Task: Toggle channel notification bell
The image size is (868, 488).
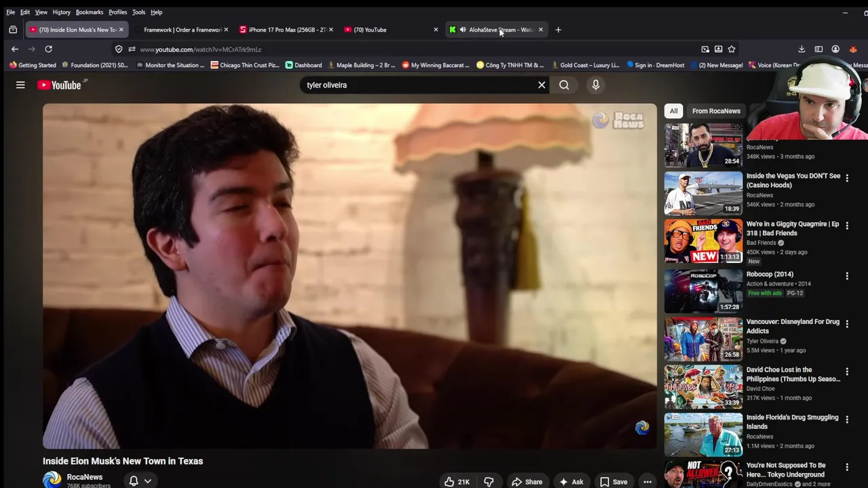Action: tap(134, 481)
